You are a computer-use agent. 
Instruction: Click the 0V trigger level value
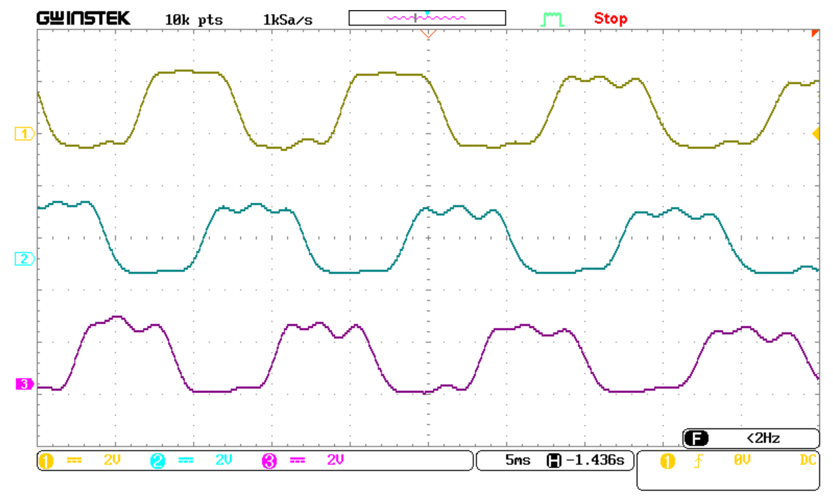[x=742, y=460]
